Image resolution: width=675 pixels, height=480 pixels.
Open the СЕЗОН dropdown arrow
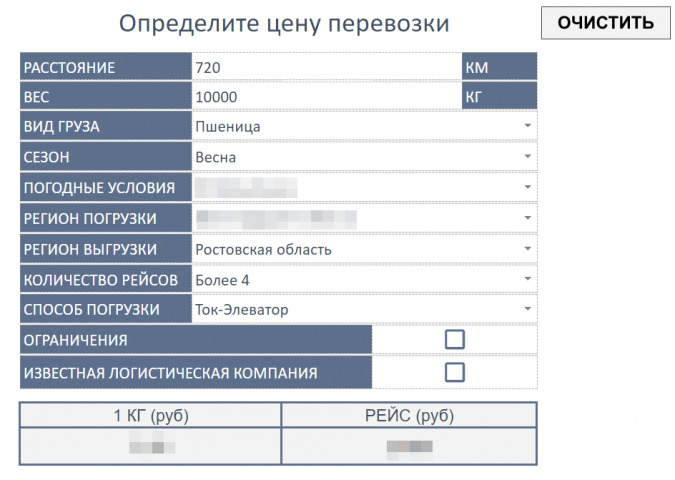coord(527,156)
